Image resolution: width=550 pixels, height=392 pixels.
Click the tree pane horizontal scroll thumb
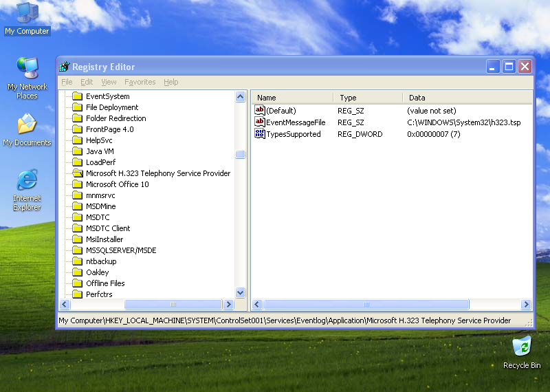coord(173,304)
